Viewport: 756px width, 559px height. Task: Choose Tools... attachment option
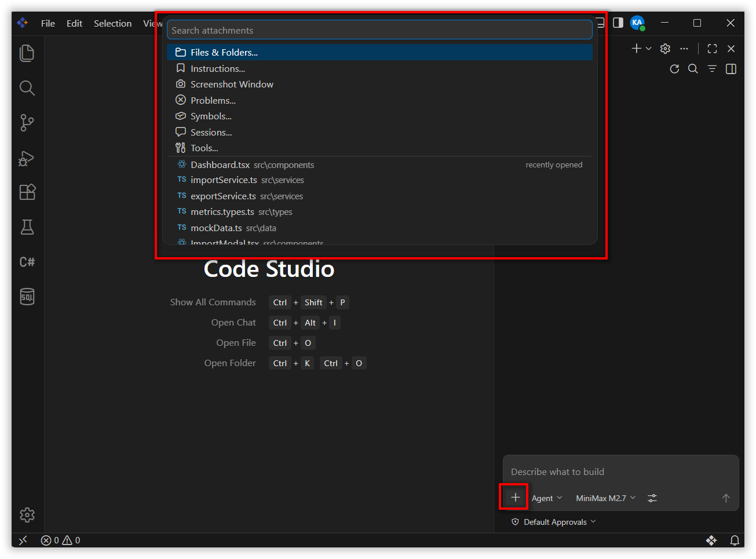tap(379, 148)
